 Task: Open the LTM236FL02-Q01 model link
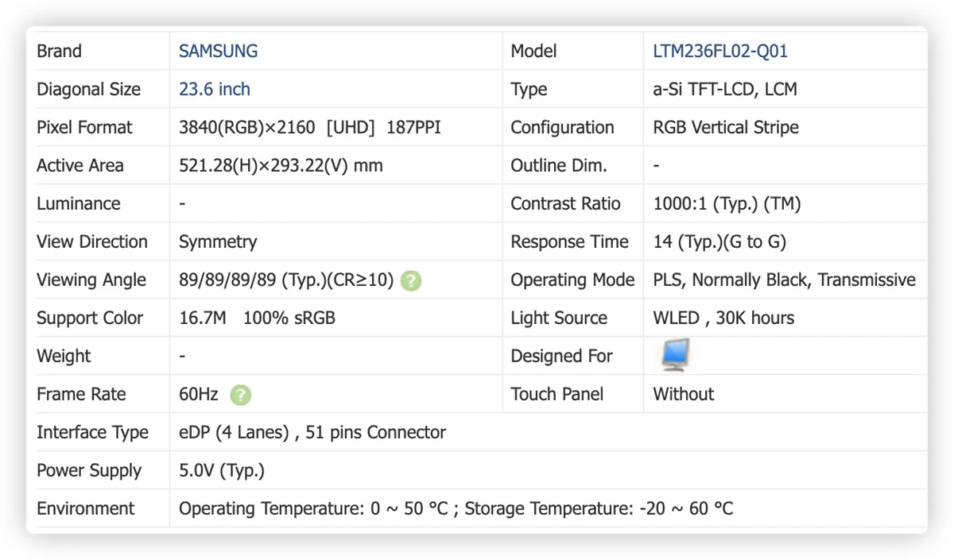(720, 51)
